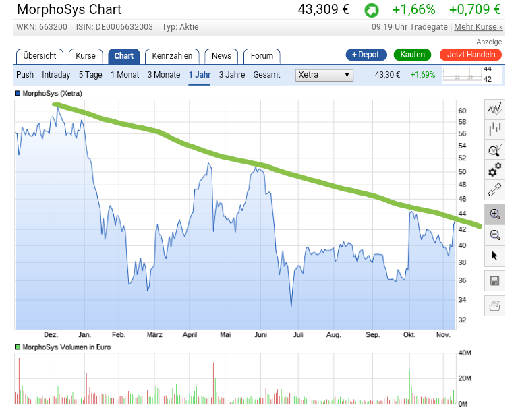Open the Xetra exchange dropdown
The width and height of the screenshot is (518, 420).
point(324,75)
